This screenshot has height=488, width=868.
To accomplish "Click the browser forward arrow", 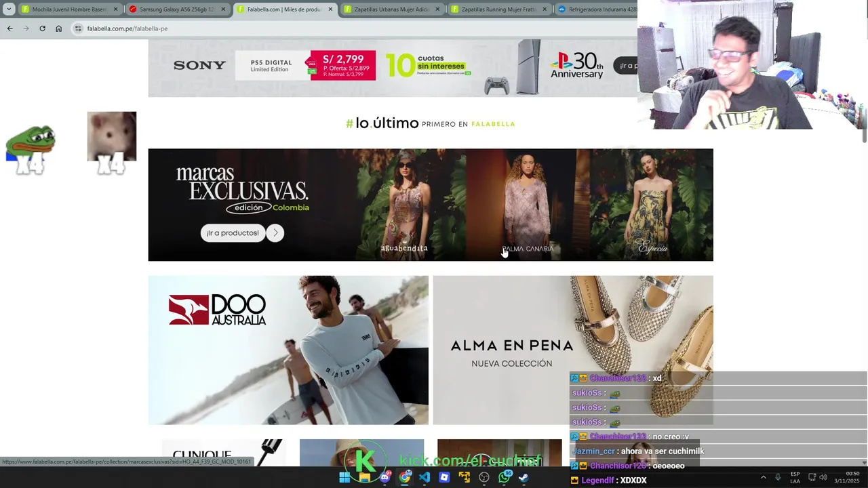I will click(26, 28).
